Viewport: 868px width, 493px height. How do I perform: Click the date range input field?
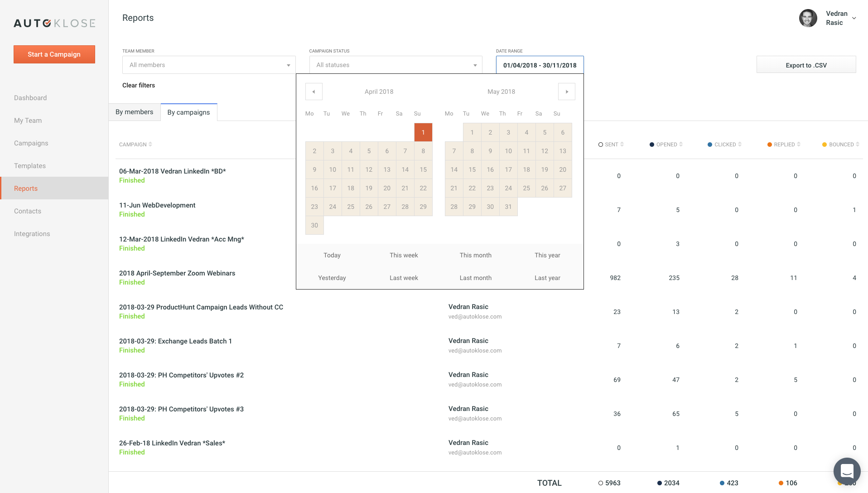pos(540,65)
